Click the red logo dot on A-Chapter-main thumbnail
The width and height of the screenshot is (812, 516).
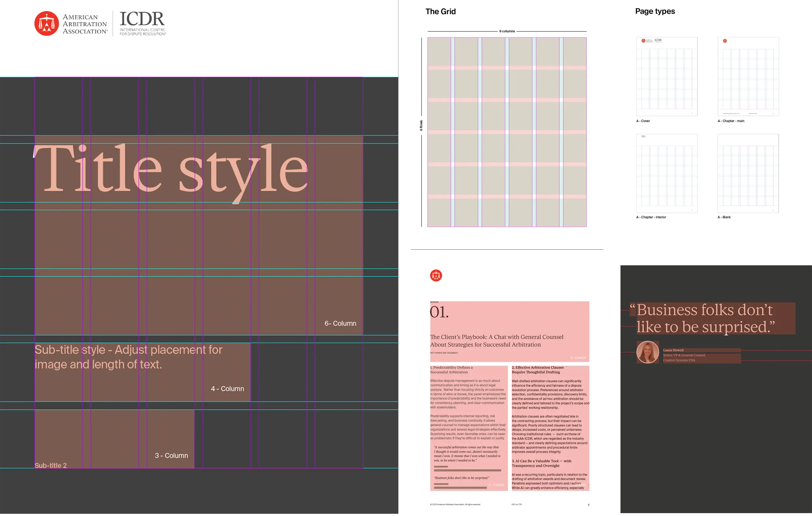pos(725,41)
